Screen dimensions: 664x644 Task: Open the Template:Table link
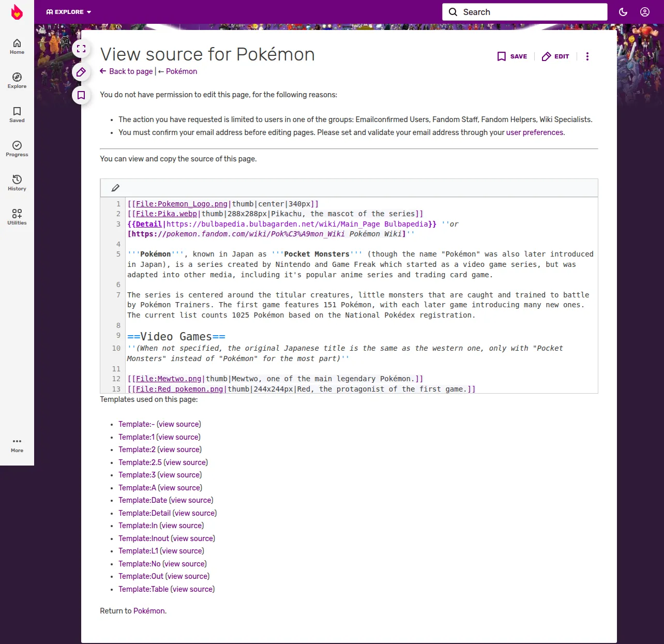143,589
